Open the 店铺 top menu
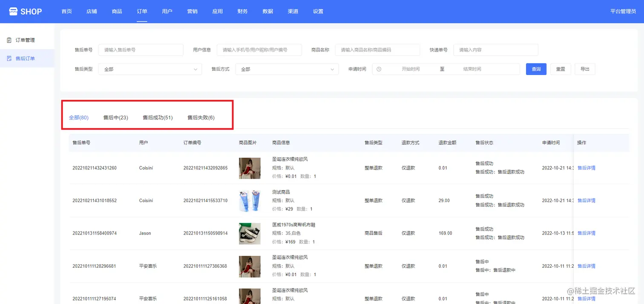This screenshot has width=644, height=304. pyautogui.click(x=92, y=12)
